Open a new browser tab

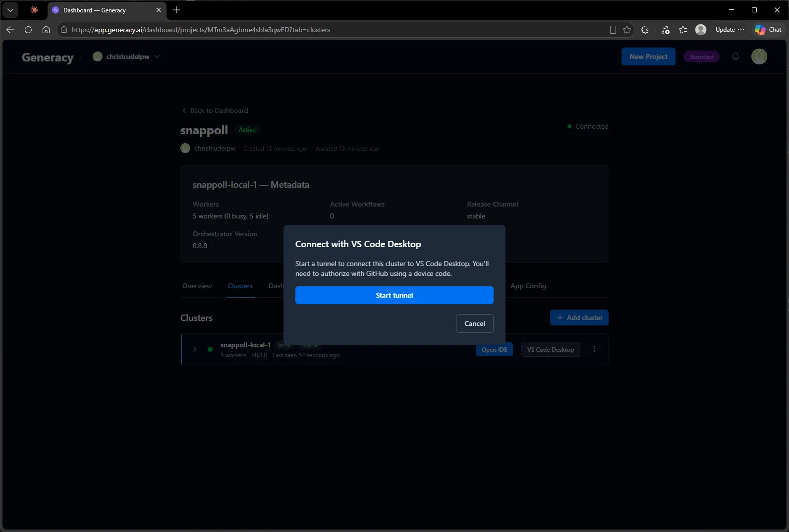click(x=176, y=10)
